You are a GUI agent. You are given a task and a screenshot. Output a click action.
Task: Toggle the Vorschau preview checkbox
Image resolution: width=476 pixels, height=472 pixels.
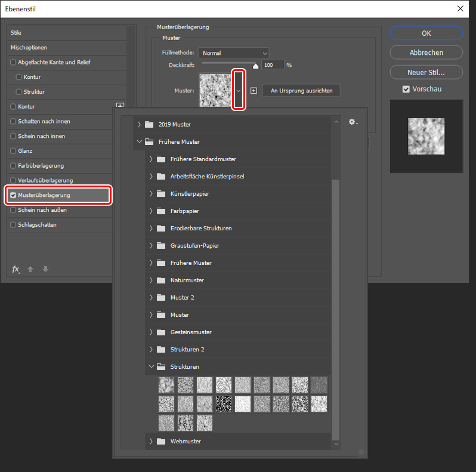tap(406, 89)
